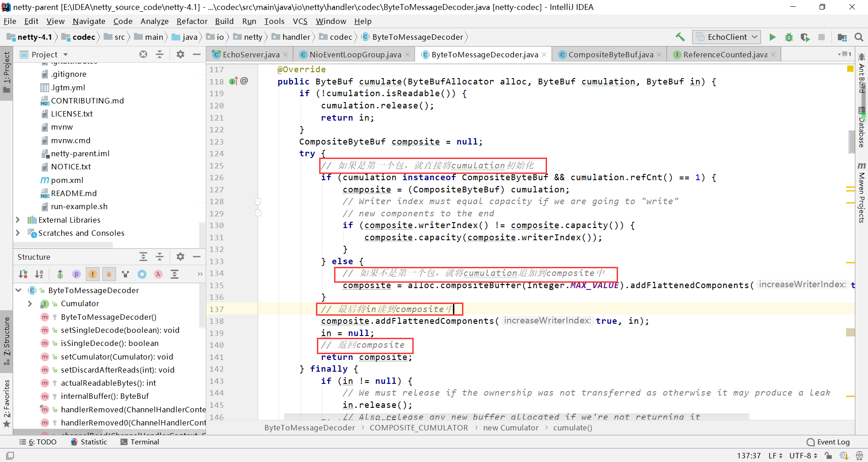Click cumulate() in the editor breadcrumb

click(x=572, y=428)
